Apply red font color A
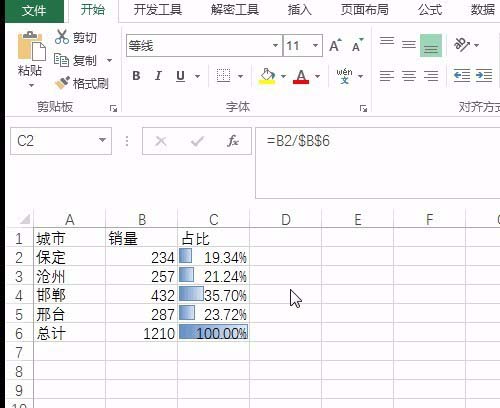The height and width of the screenshot is (408, 500). click(301, 76)
